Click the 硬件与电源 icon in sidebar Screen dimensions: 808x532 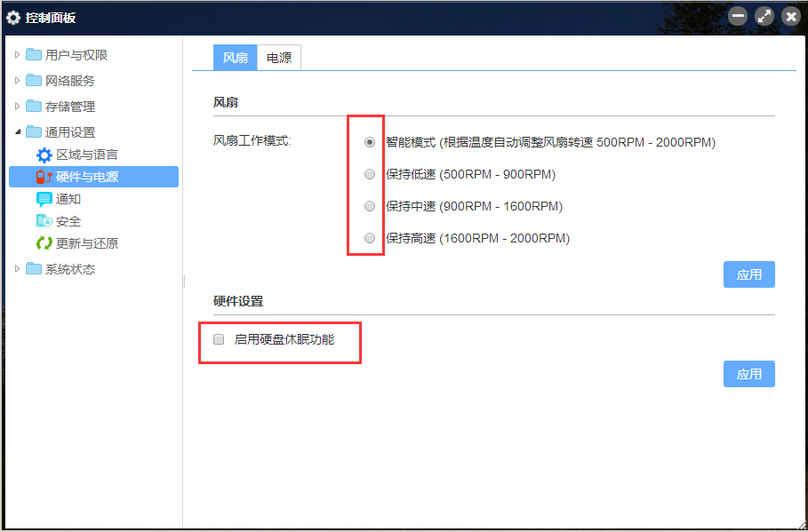point(44,177)
